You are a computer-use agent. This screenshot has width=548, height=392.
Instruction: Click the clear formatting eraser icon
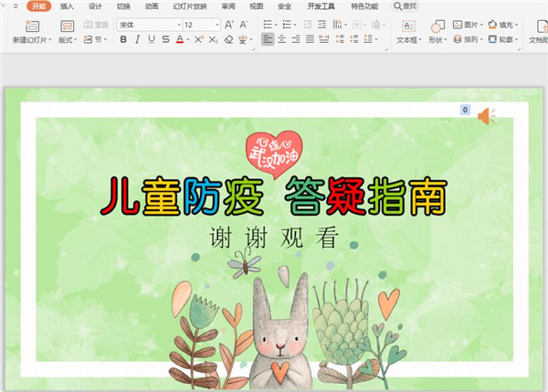point(229,40)
